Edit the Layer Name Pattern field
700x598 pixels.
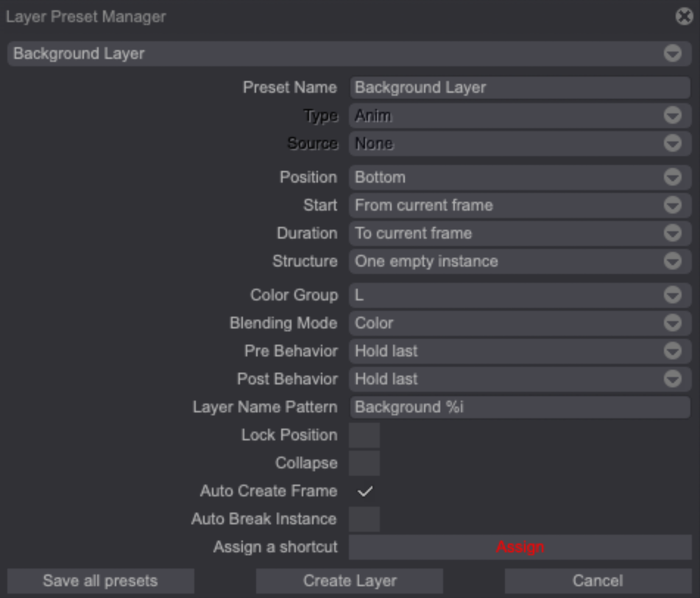519,407
